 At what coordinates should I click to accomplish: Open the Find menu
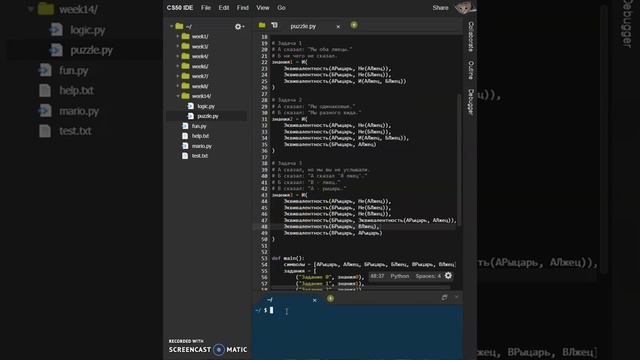[x=242, y=8]
